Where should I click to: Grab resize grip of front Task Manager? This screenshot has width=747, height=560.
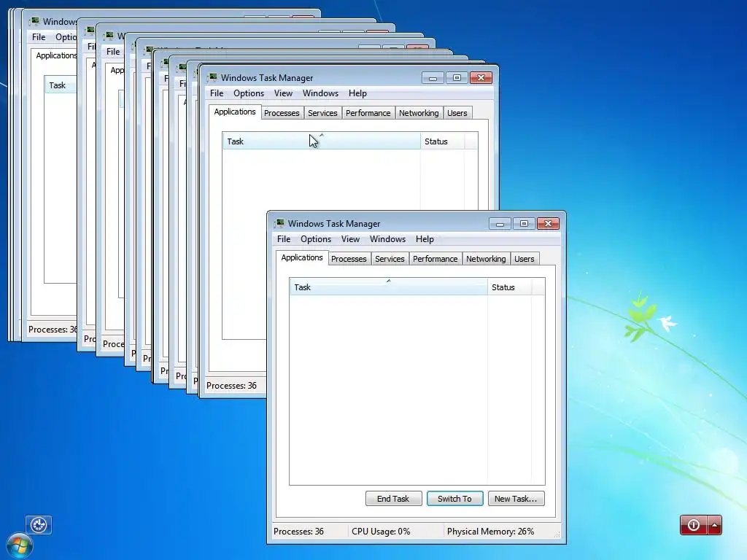click(x=557, y=534)
